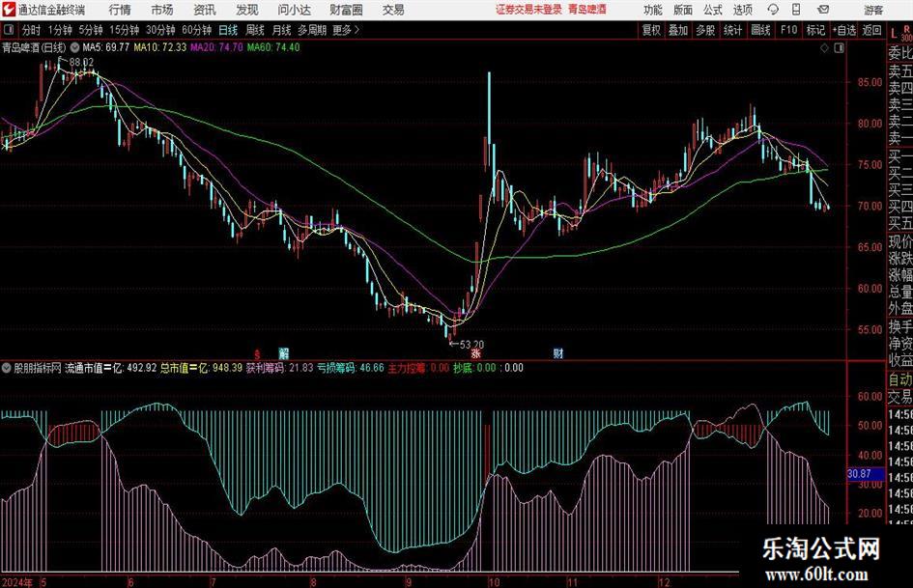Open the 公式 menu
This screenshot has height=588, width=913.
[712, 10]
